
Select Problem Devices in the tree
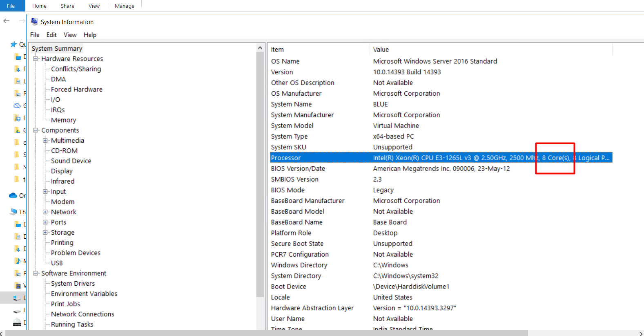pos(76,253)
